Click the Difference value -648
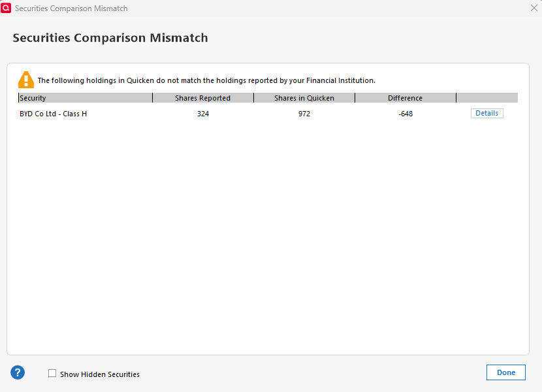The image size is (542, 392). [406, 114]
